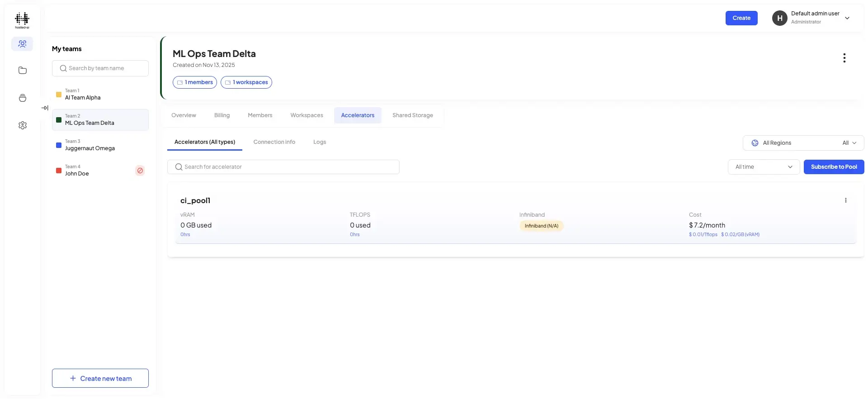Switch to the Shared Storage tab
Image resolution: width=868 pixels, height=399 pixels.
pos(413,115)
